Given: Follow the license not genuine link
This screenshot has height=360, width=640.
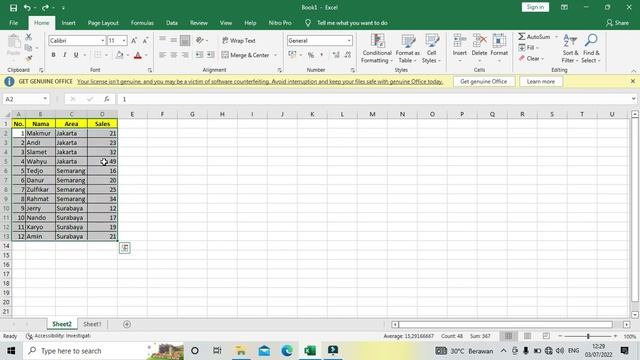Looking at the screenshot, I should tap(260, 82).
